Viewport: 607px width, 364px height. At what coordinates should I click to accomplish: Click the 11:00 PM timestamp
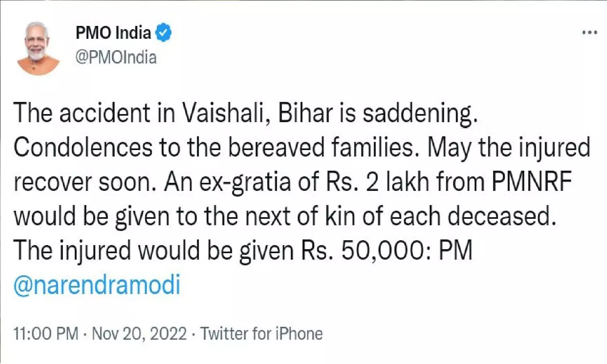46,334
